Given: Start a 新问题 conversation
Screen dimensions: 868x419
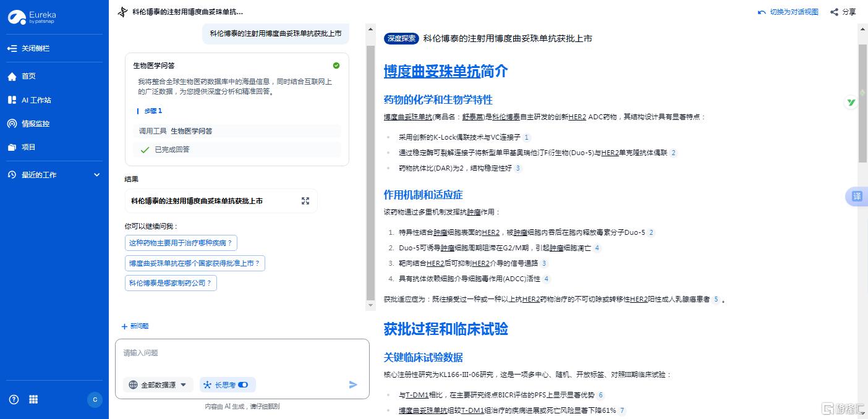Looking at the screenshot, I should 135,326.
